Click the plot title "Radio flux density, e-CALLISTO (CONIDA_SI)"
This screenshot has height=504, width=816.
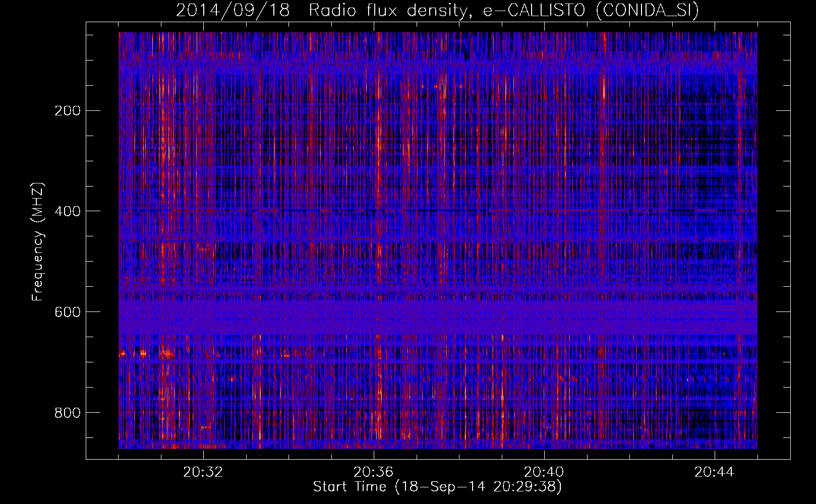503,11
